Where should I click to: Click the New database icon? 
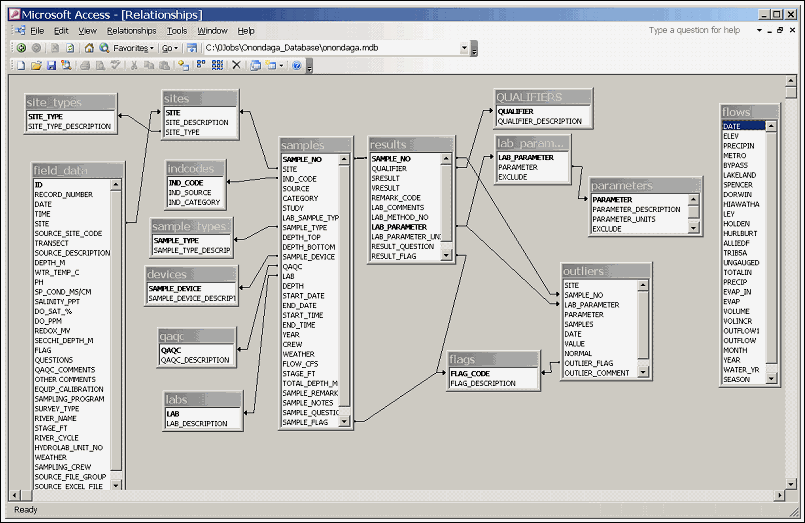(21, 65)
